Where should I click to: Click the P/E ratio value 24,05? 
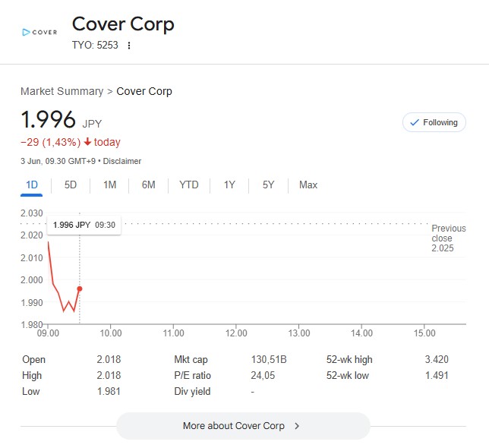pos(263,375)
